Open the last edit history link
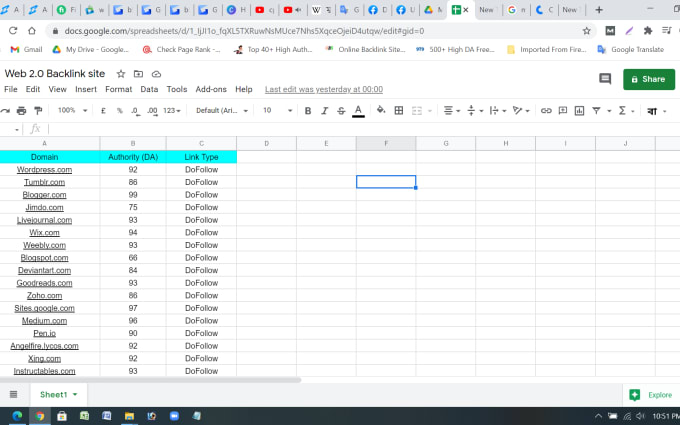 tap(324, 89)
